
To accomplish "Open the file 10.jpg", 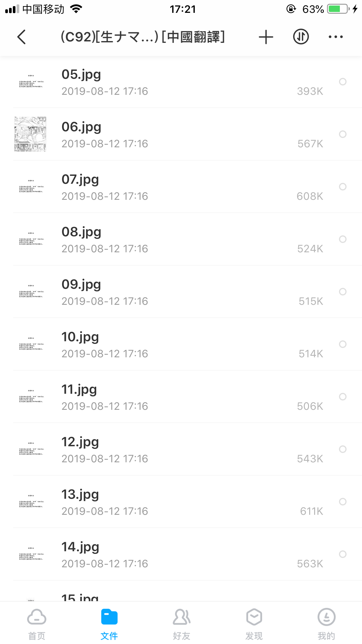I will click(x=80, y=337).
